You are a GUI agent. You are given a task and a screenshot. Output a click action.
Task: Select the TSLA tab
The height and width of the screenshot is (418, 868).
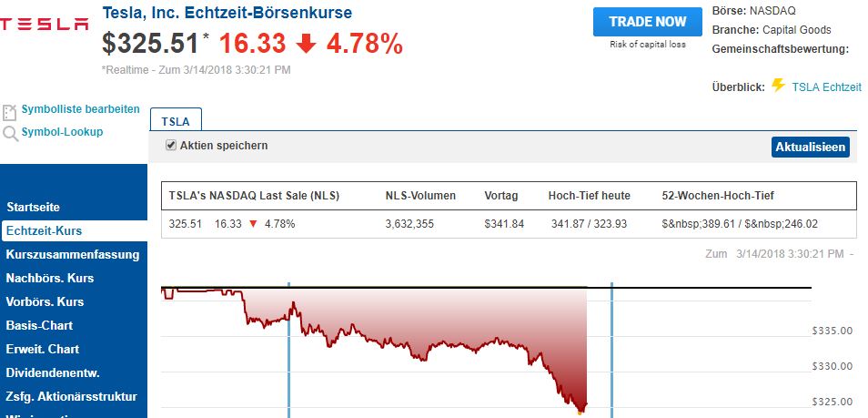[x=176, y=120]
